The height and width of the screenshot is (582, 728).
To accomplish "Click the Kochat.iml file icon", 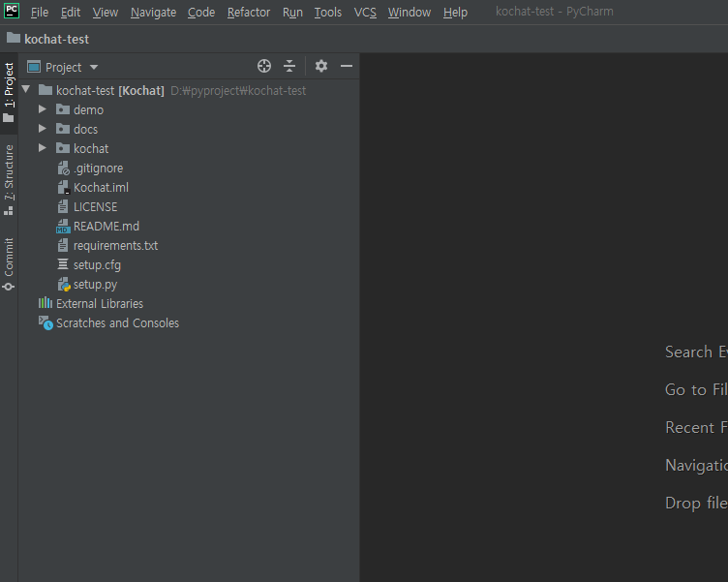I will [64, 188].
